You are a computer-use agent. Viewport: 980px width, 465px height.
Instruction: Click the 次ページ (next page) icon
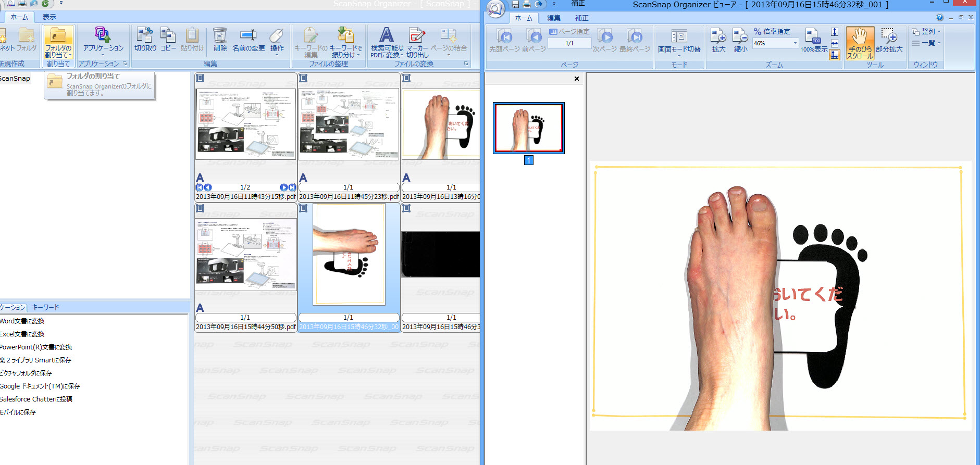coord(605,41)
